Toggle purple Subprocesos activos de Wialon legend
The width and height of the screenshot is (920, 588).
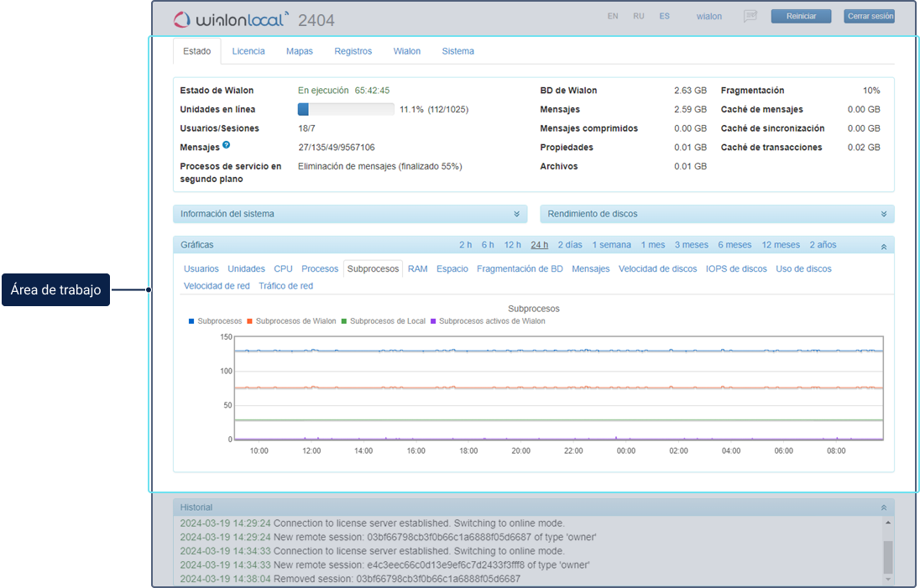[488, 321]
